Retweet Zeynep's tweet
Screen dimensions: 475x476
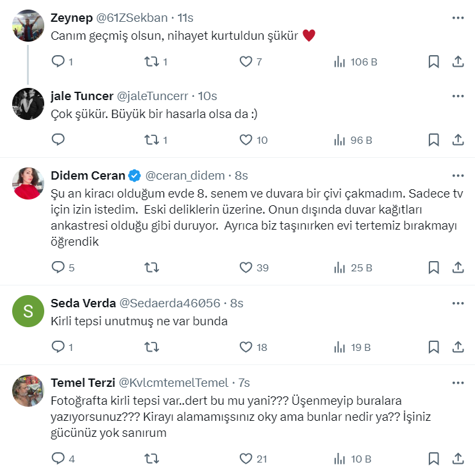(x=151, y=62)
